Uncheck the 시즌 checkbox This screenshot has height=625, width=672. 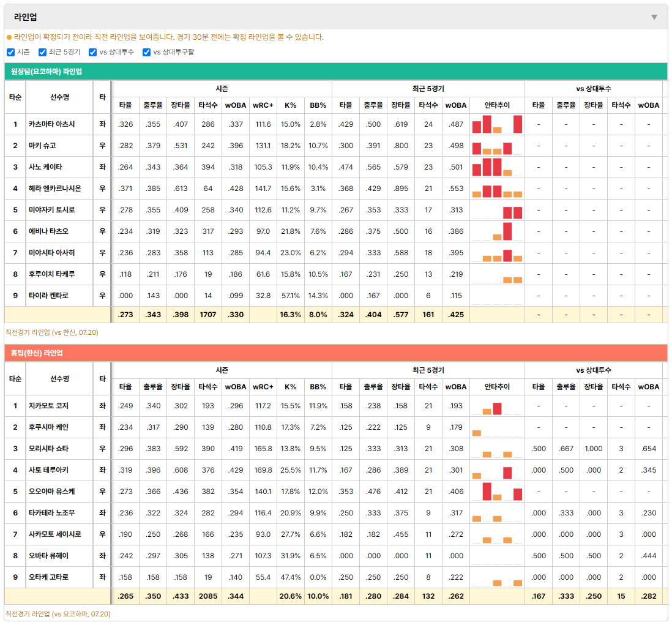pos(11,52)
